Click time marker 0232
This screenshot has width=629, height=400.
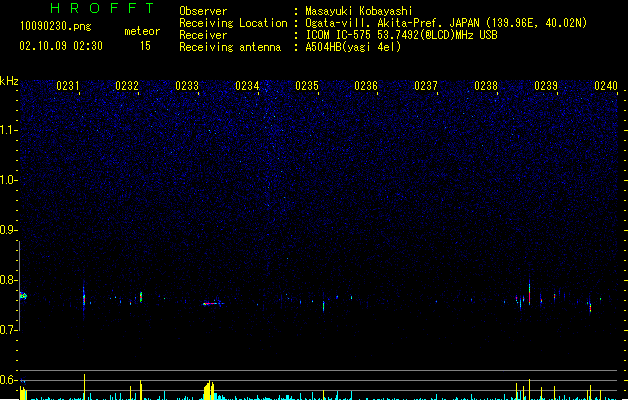click(x=127, y=86)
